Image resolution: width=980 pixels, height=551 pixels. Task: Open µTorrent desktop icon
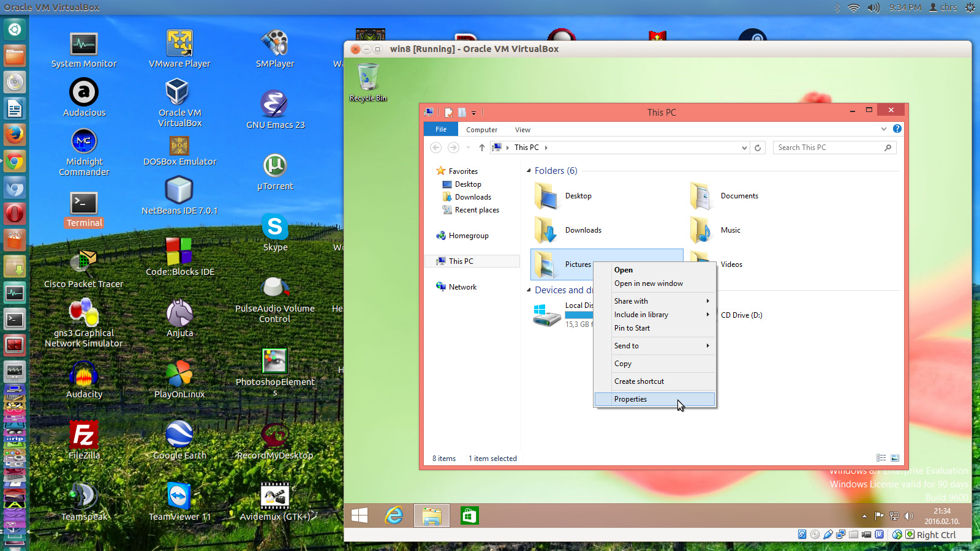pos(275,173)
